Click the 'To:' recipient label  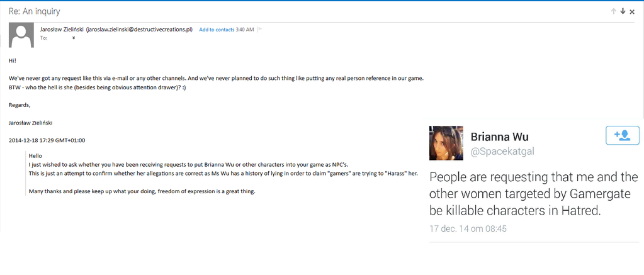(x=43, y=38)
